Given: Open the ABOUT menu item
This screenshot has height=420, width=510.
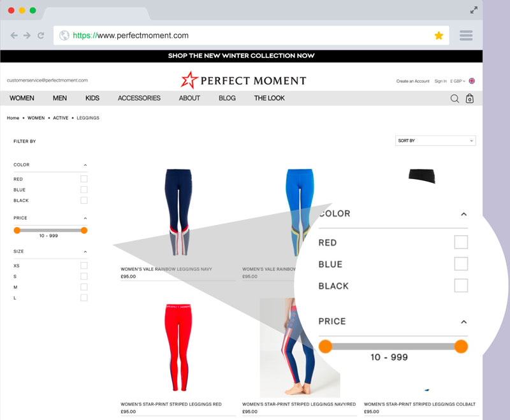Looking at the screenshot, I should pos(189,98).
